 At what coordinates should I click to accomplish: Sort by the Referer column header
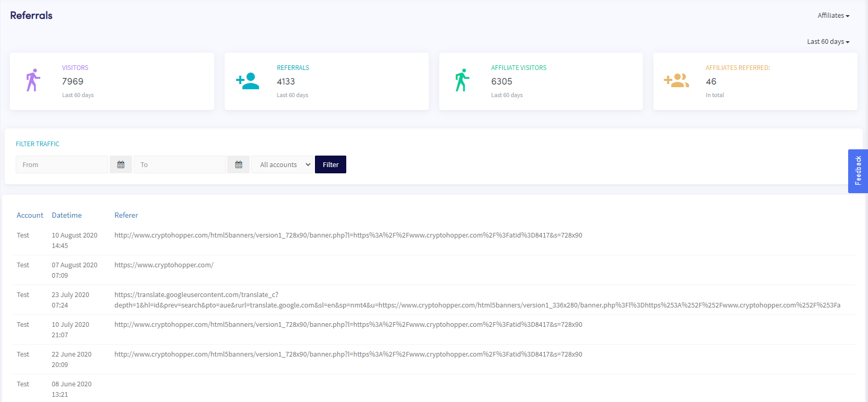tap(126, 215)
